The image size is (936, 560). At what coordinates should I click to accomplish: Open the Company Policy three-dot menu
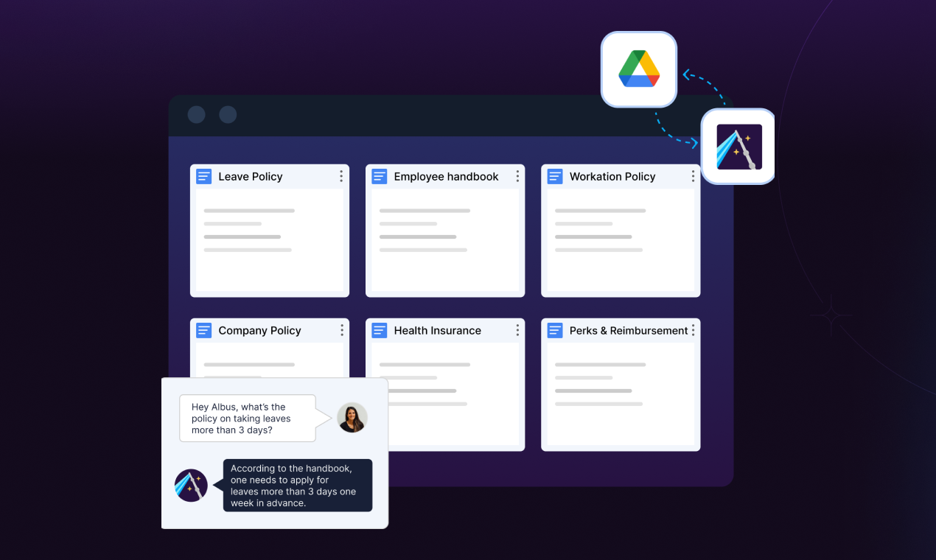341,330
